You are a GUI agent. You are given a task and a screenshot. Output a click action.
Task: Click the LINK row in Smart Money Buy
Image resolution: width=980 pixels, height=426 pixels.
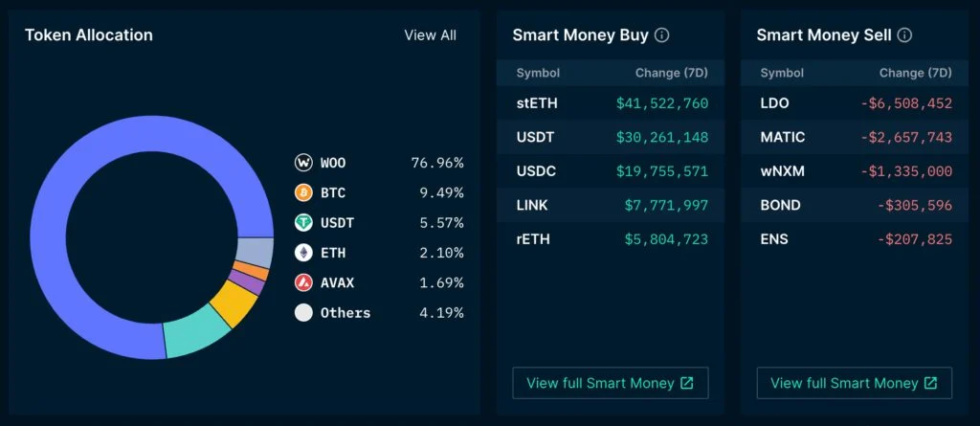pyautogui.click(x=611, y=205)
